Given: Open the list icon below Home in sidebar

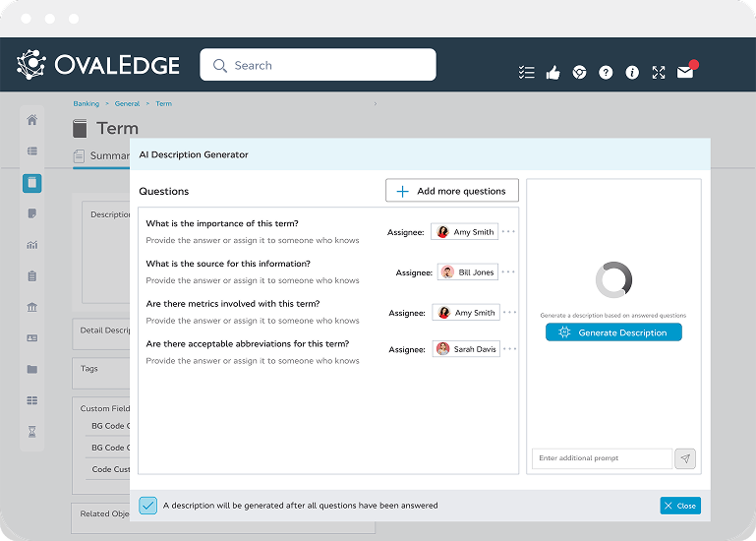Looking at the screenshot, I should (31, 151).
